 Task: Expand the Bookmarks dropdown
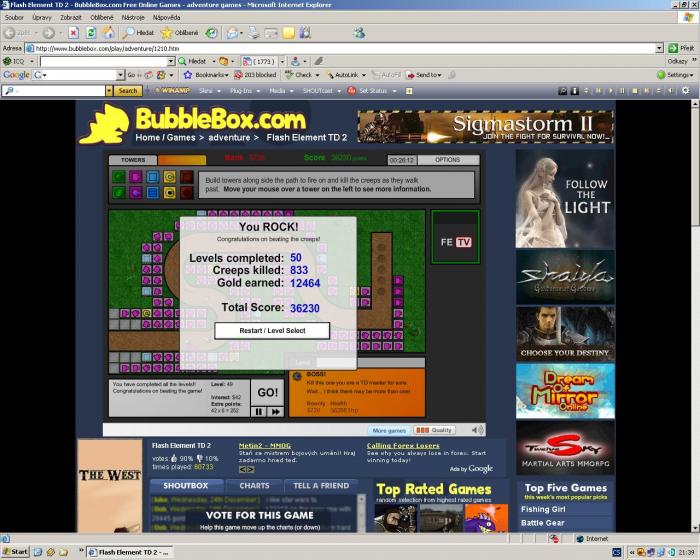pos(227,75)
